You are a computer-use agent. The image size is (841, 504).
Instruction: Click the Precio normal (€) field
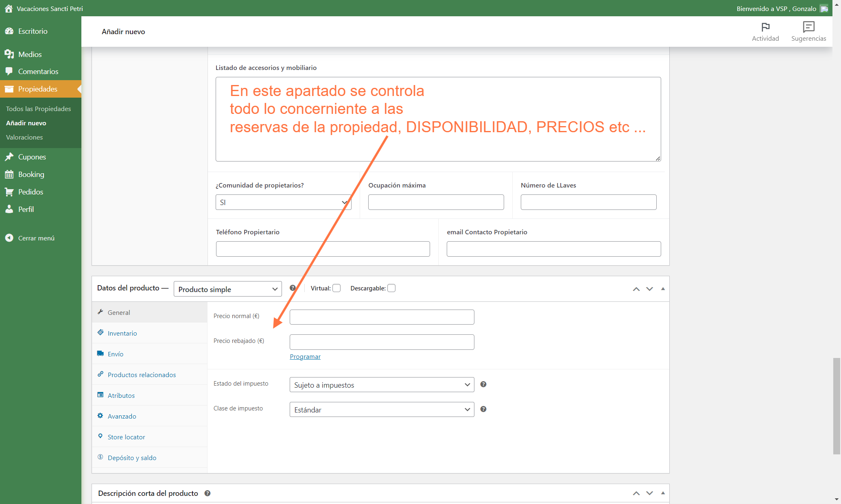pos(382,317)
